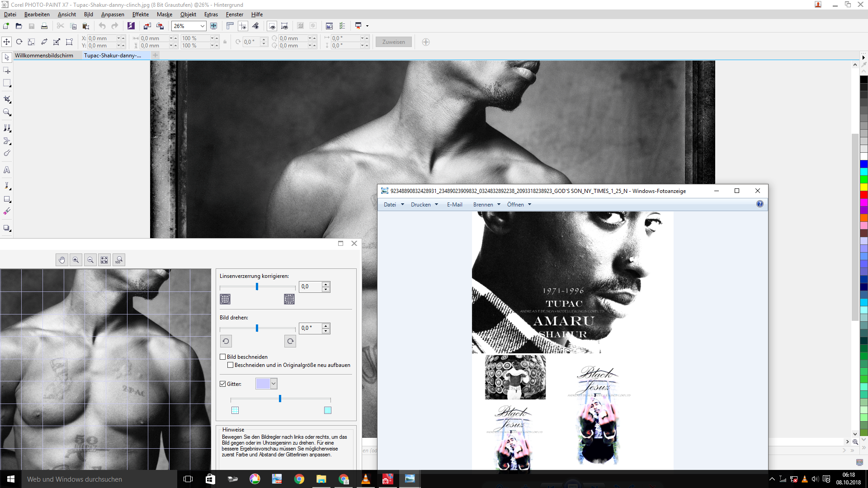868x488 pixels.
Task: Choose the Position mode cross-arrow icon
Action: coord(6,42)
